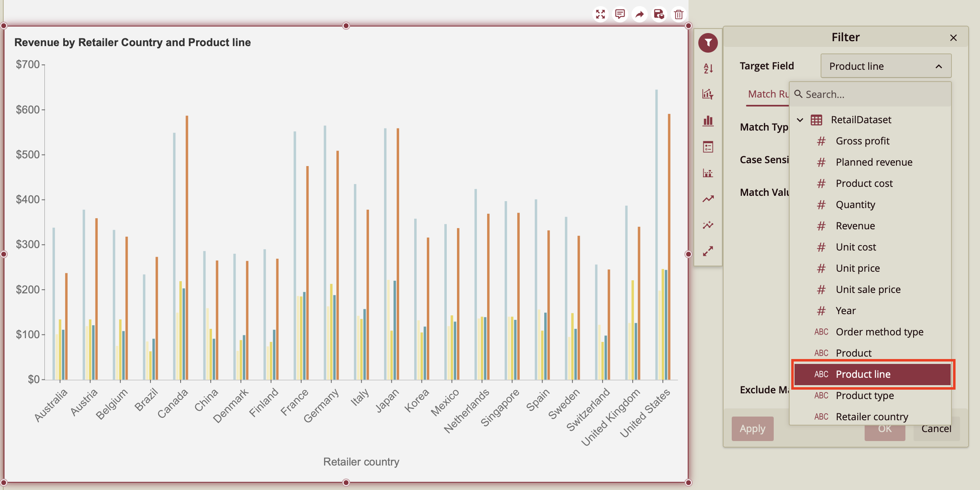Open the legend list settings icon
Screen dimensions: 980x490
pyautogui.click(x=708, y=147)
